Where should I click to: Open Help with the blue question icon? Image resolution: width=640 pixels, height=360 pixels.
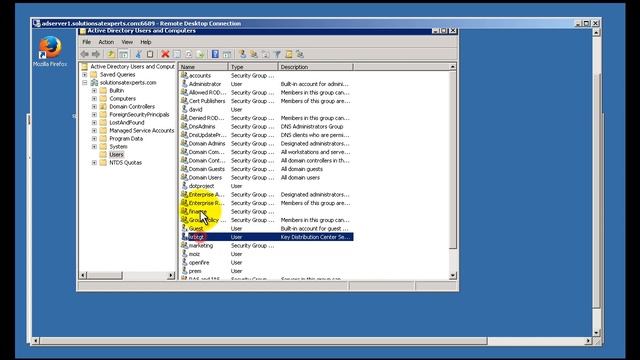(215, 54)
